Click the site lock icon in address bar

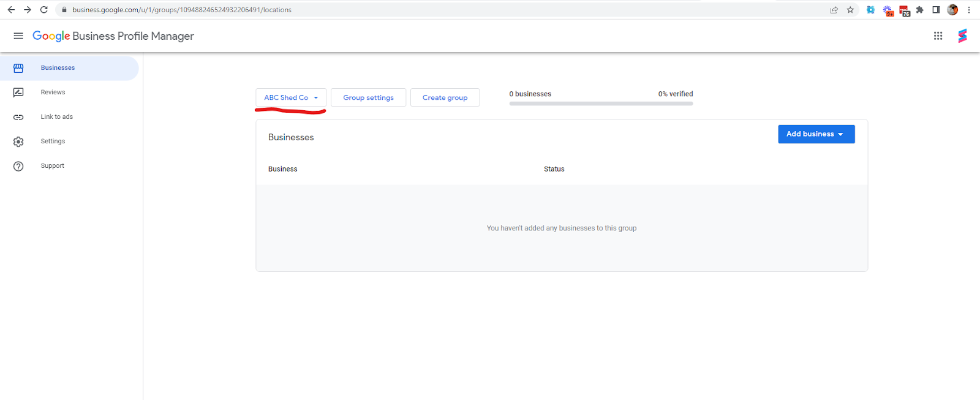(64, 10)
